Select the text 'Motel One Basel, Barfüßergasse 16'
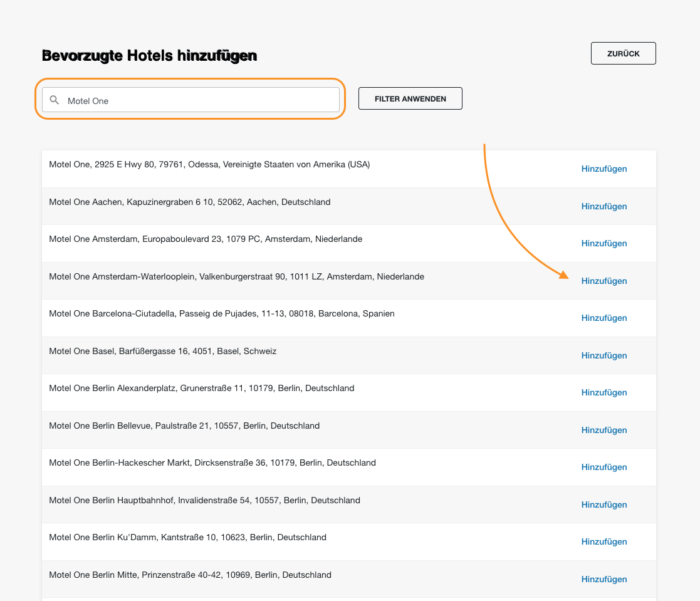Screen dimensions: 700x601 118,352
